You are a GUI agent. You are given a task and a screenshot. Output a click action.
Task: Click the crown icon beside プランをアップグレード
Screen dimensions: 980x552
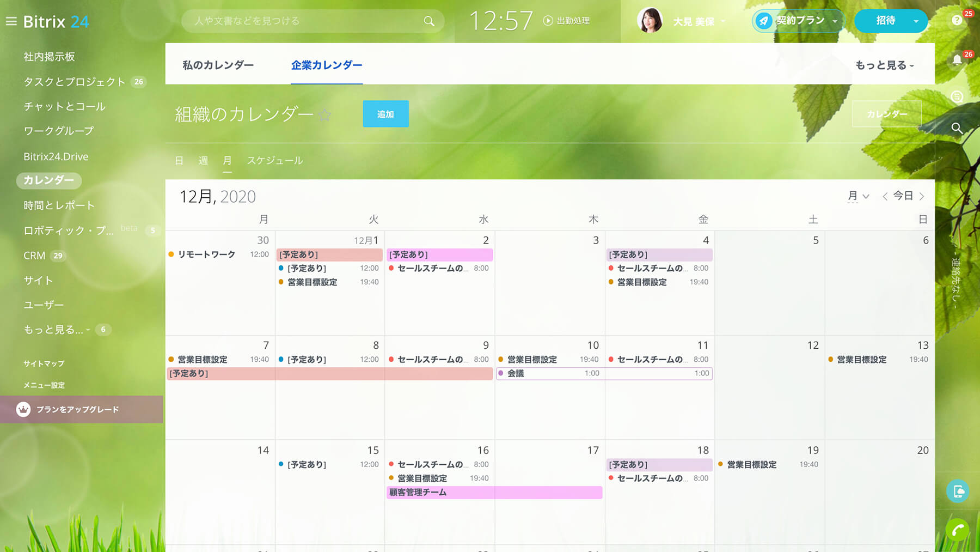coord(23,409)
